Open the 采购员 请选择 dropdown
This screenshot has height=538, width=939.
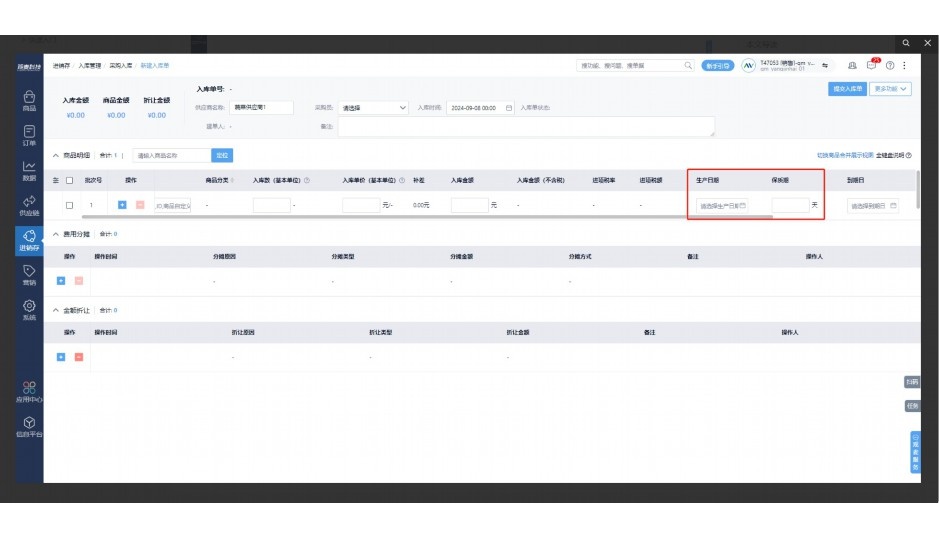point(374,108)
